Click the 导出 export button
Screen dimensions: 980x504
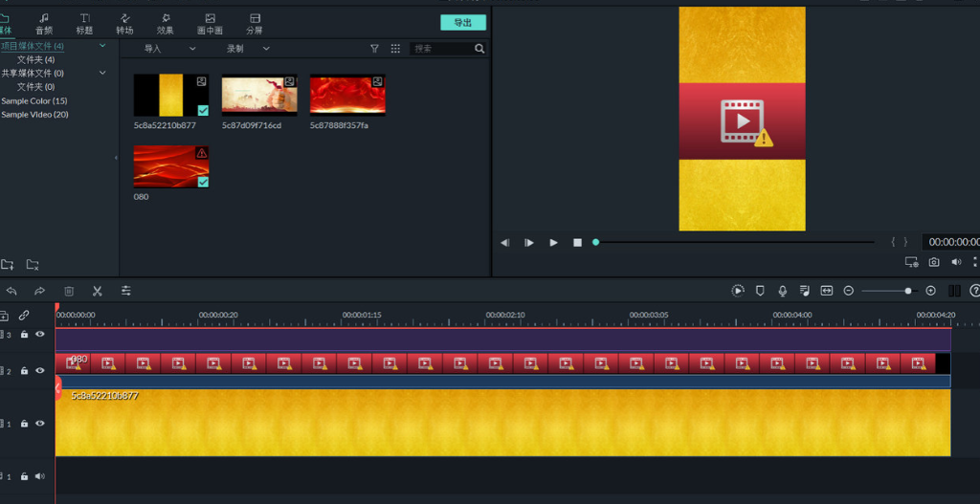[463, 22]
